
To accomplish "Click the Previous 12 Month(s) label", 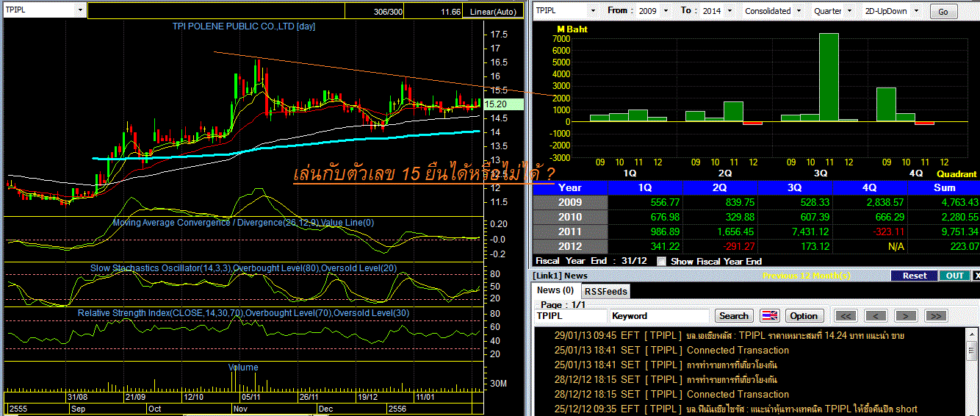I will (x=808, y=276).
